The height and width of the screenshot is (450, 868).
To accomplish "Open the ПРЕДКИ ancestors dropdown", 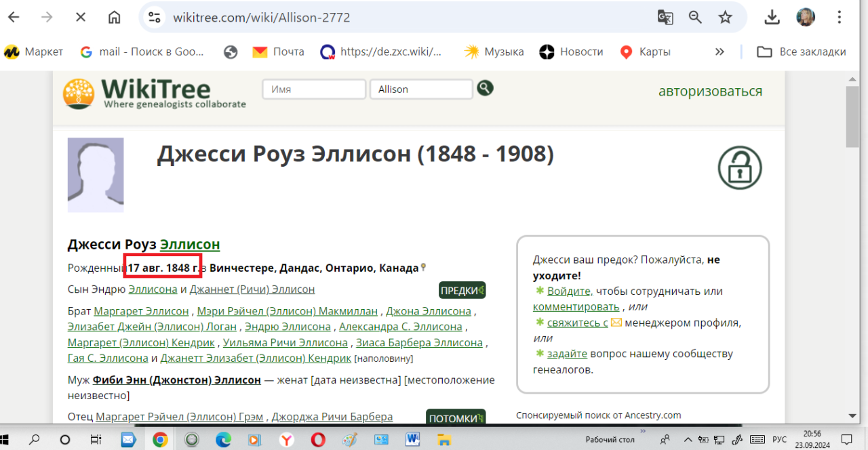I will point(462,290).
